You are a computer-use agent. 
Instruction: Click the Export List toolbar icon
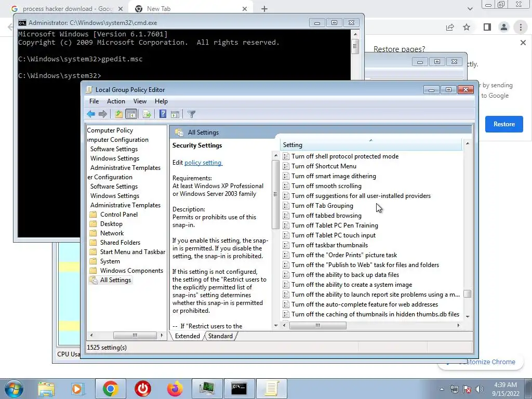(x=147, y=114)
